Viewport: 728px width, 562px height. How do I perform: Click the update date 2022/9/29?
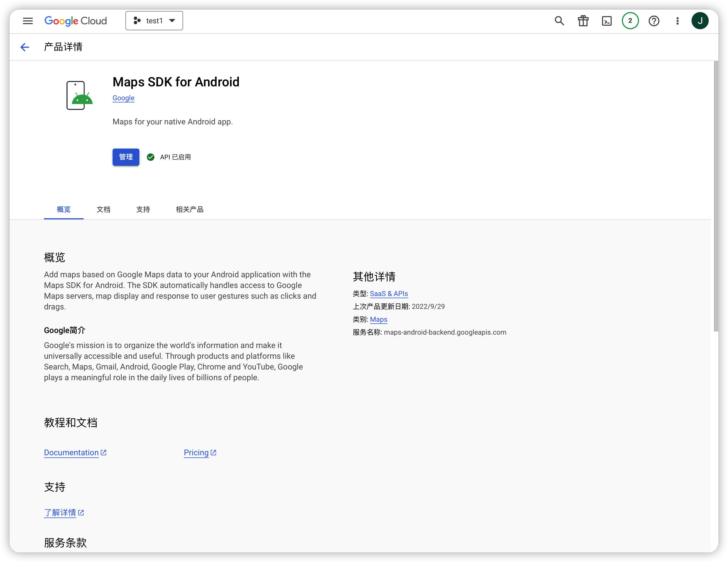click(x=428, y=306)
